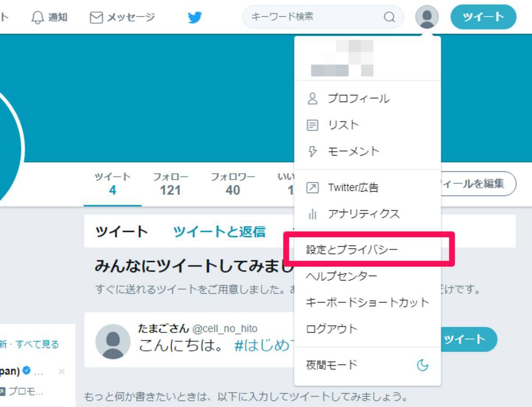Click the Twitter広告 arrow icon
Screen dimensions: 532x407
(313, 188)
